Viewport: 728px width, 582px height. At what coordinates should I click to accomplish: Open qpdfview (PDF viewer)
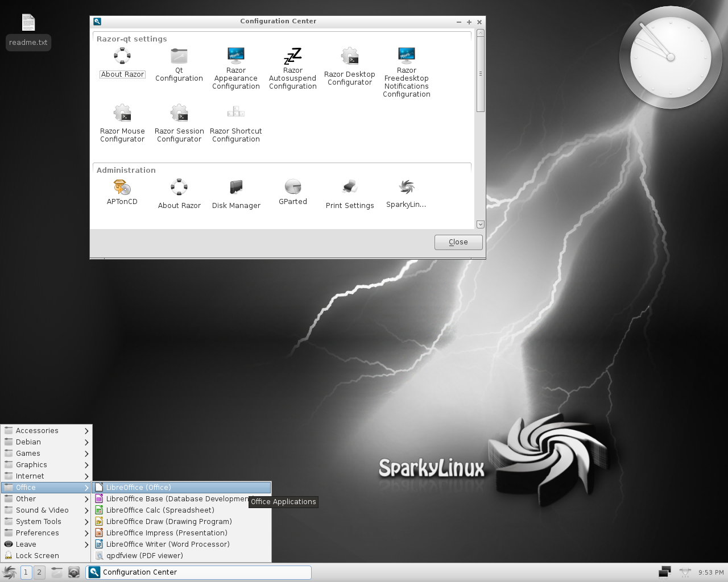point(181,556)
